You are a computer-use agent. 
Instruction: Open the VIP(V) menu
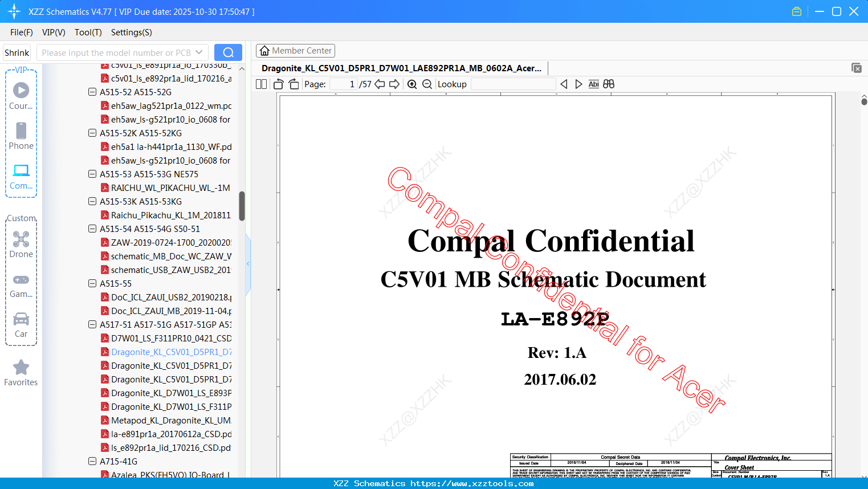coord(54,32)
